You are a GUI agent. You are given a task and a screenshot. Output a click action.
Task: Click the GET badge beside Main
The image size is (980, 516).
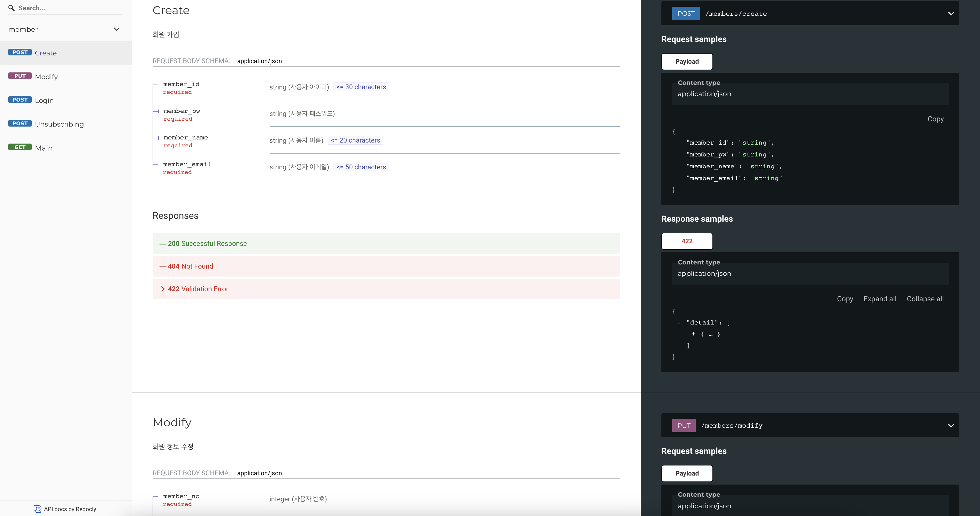click(x=20, y=147)
